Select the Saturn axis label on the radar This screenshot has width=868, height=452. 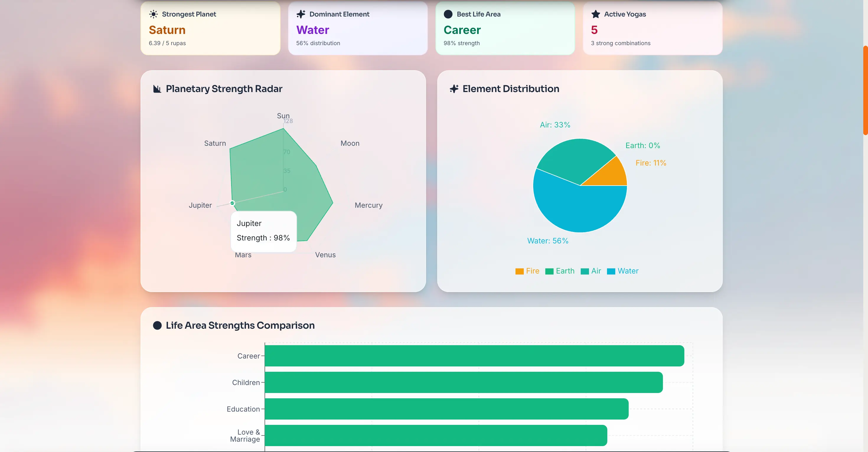(215, 143)
